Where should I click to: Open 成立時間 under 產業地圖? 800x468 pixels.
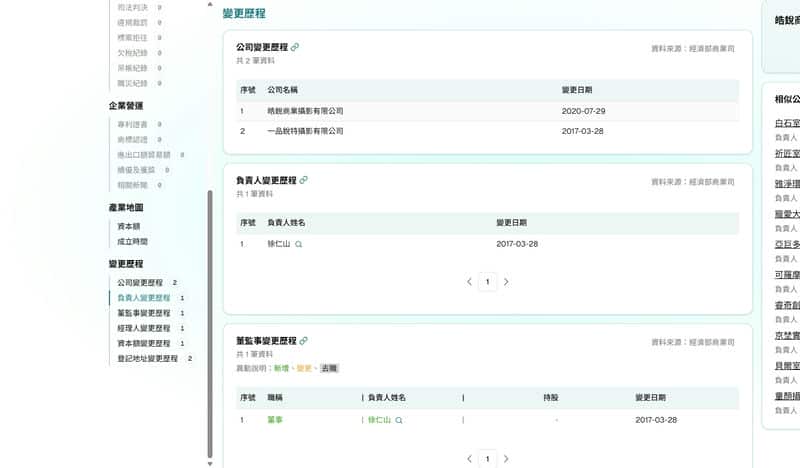click(135, 241)
